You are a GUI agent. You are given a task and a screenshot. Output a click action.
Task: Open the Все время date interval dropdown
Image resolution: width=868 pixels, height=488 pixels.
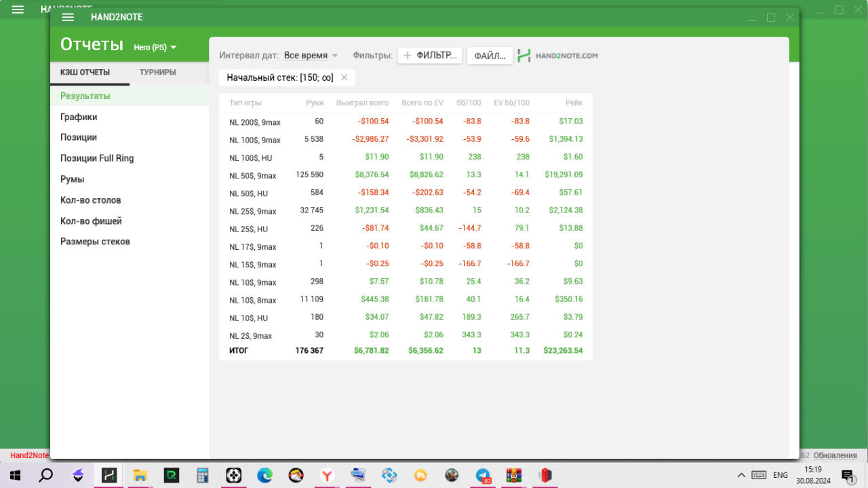coord(311,56)
